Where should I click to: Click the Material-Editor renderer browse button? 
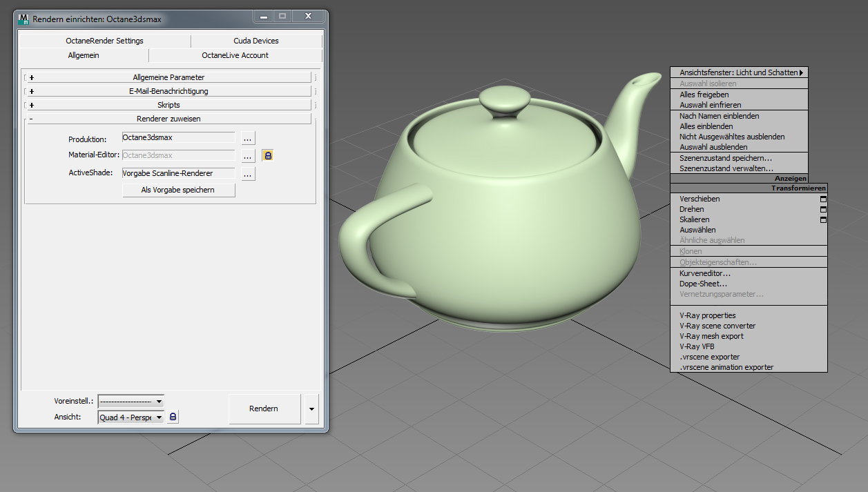pos(249,156)
